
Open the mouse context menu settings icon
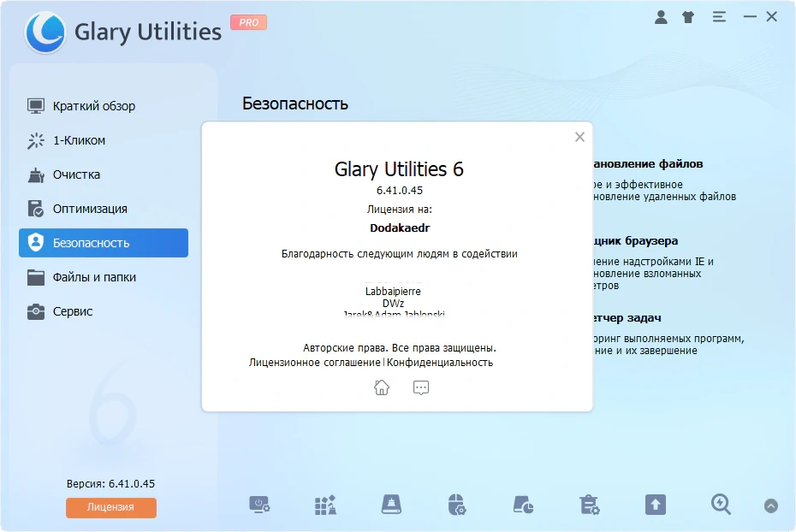click(x=457, y=505)
